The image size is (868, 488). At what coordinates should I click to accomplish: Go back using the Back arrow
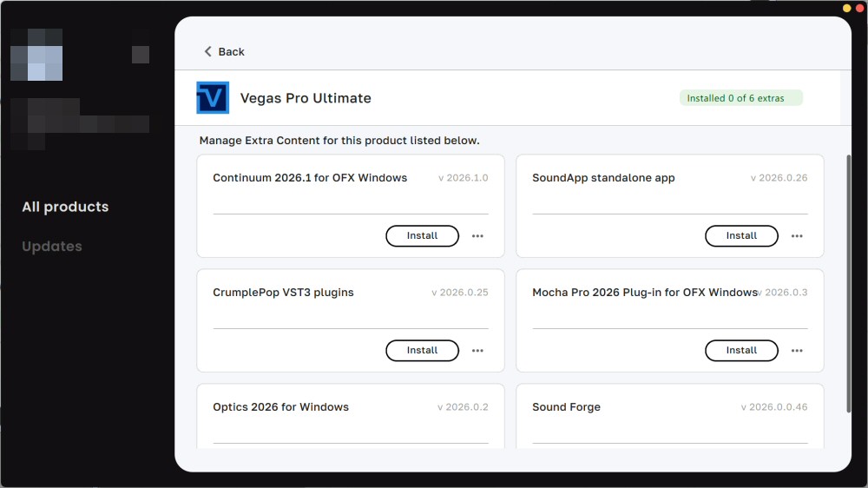click(224, 52)
